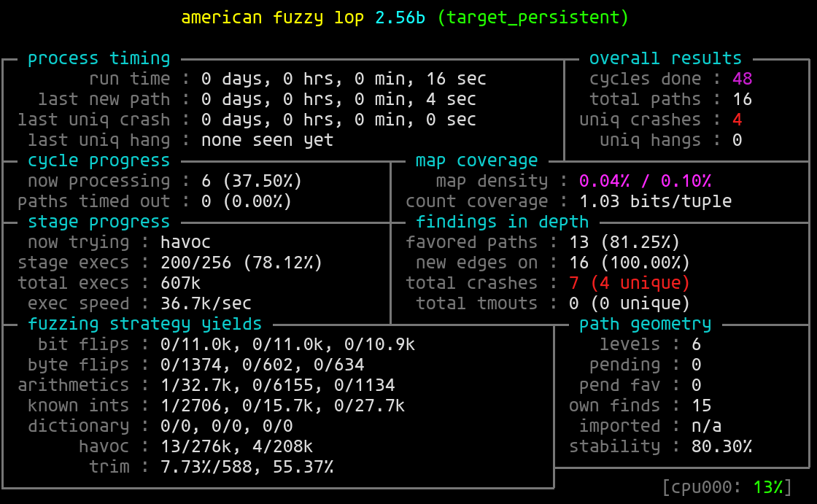
Task: Click the new edges on value '16 (100.00%)'
Action: [x=630, y=263]
